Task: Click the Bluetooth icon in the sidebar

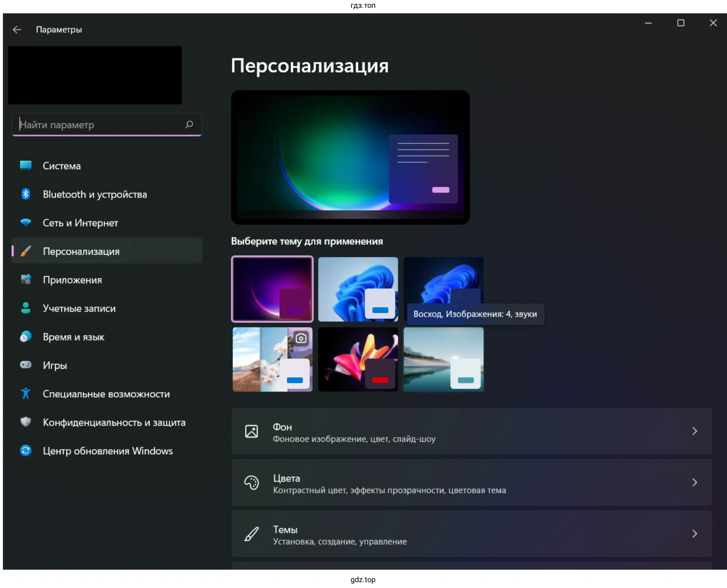Action: (x=26, y=194)
